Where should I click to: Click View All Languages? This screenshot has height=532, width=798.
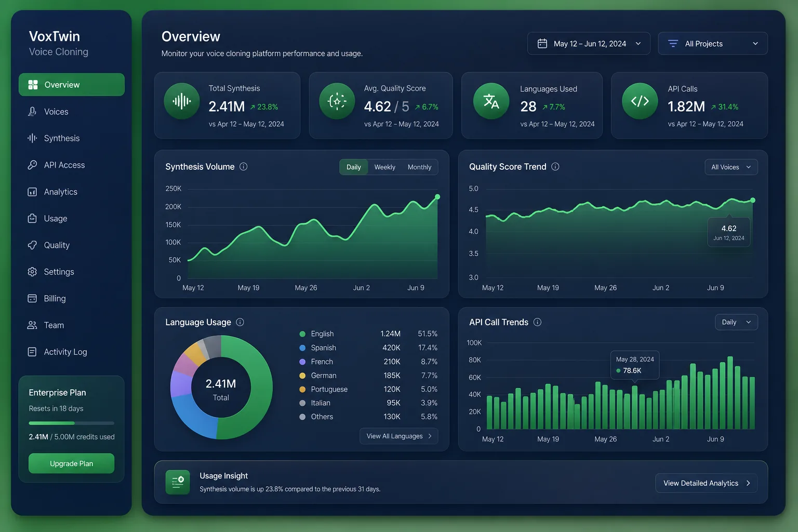pos(399,436)
